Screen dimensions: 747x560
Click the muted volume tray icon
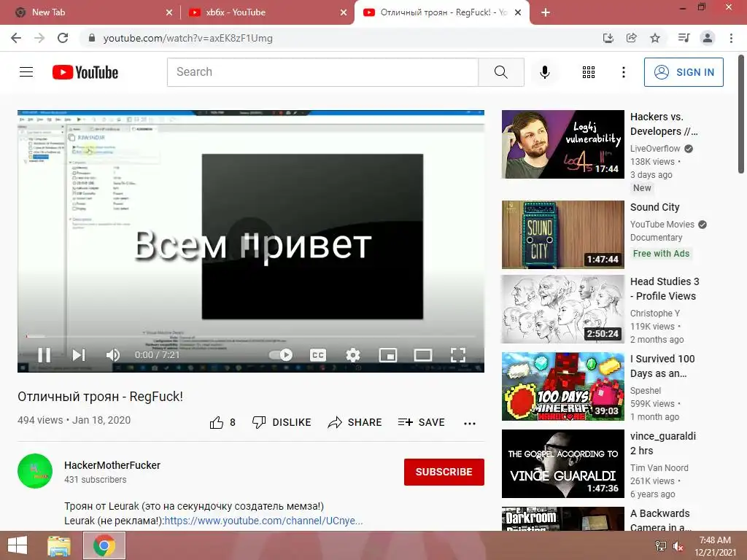coord(678,546)
